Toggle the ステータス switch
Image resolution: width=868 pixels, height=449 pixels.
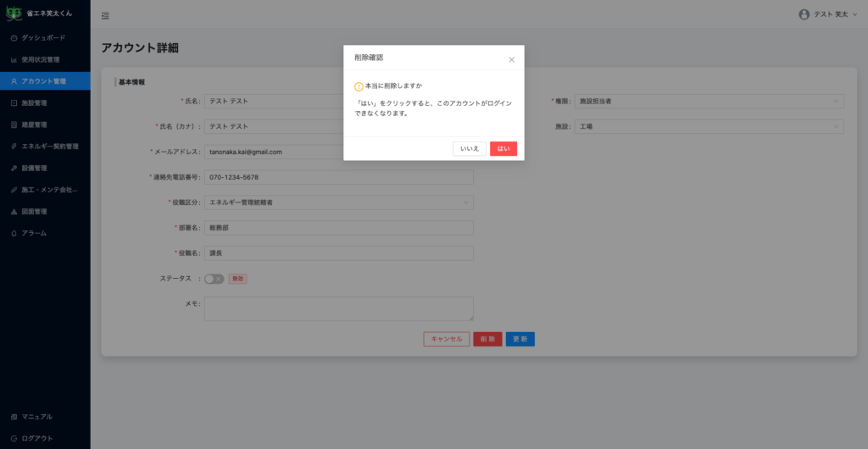(214, 279)
